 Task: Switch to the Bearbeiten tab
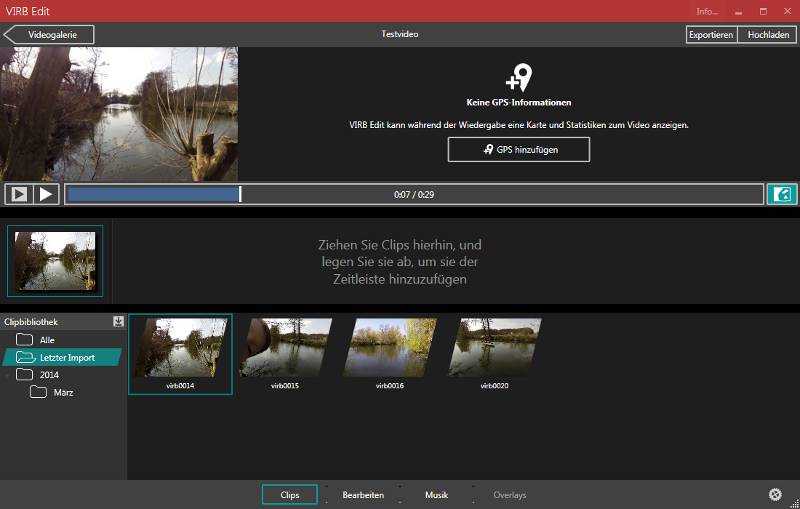[363, 495]
